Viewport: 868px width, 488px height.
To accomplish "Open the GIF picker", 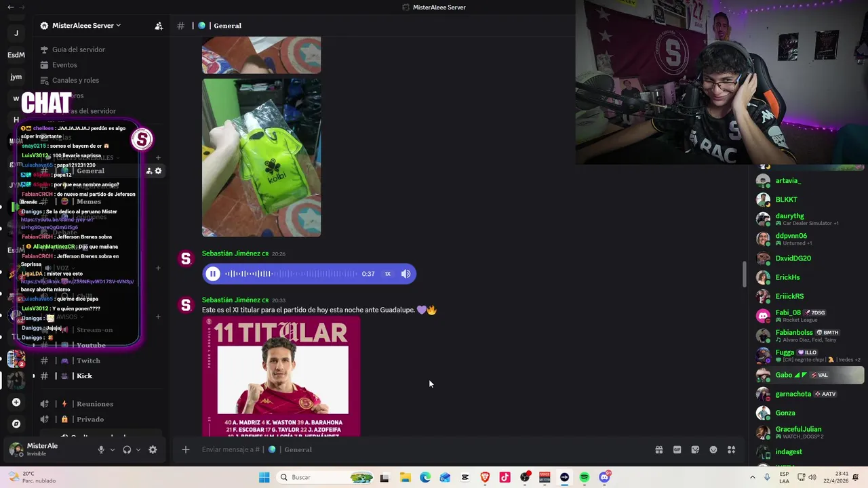I will click(677, 449).
